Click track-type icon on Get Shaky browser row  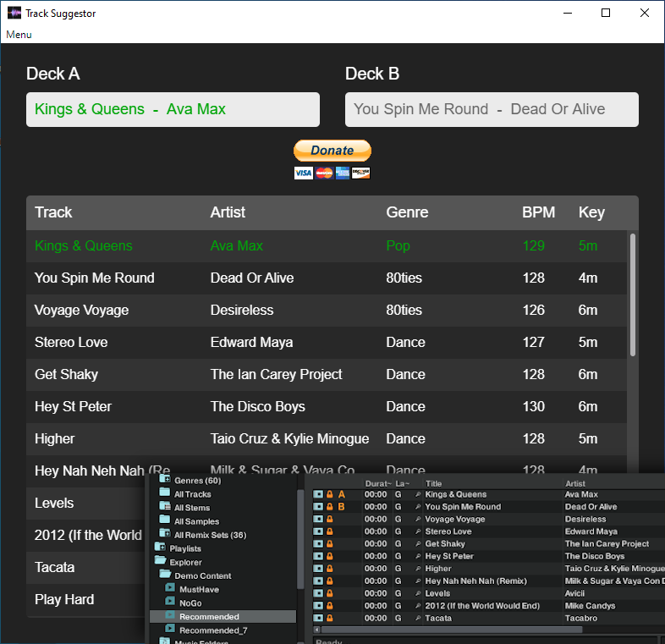click(318, 543)
